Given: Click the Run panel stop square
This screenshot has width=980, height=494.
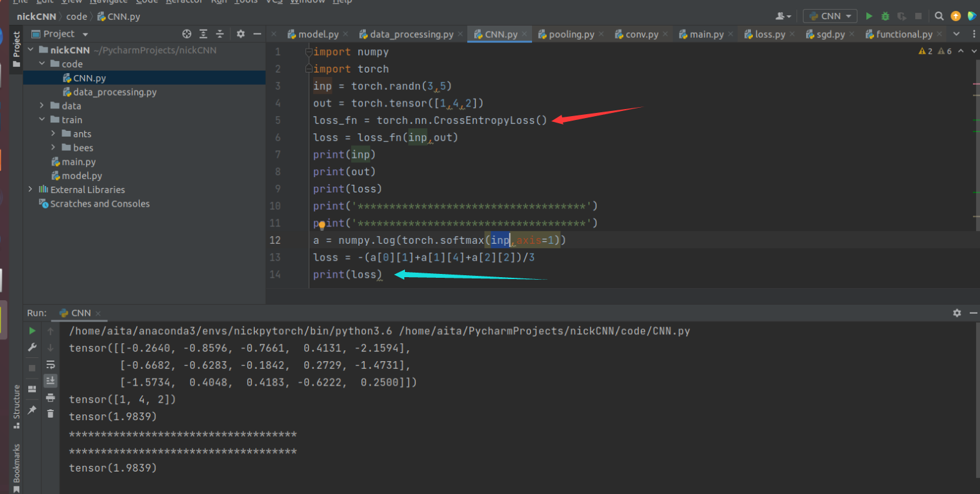Looking at the screenshot, I should [x=32, y=368].
